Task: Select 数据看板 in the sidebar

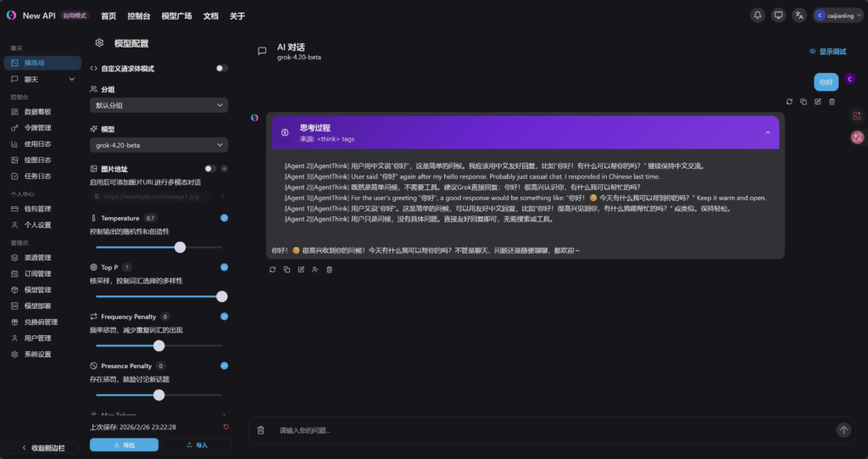Action: tap(37, 111)
